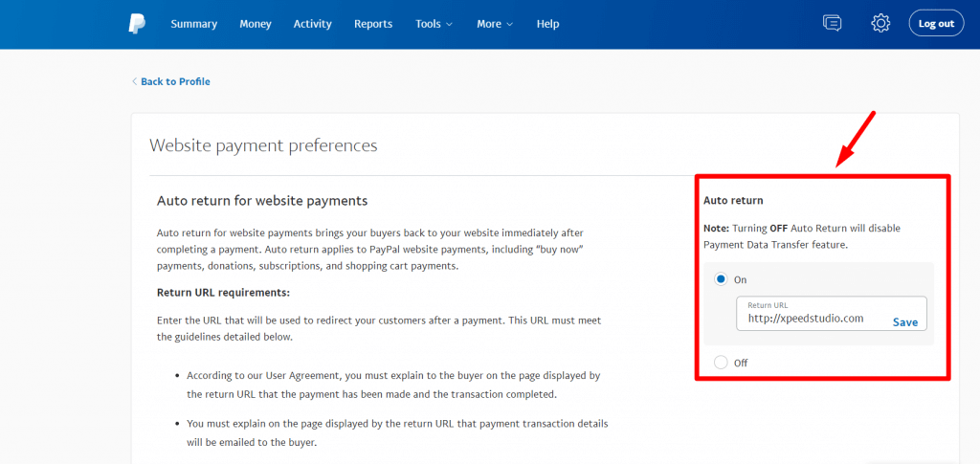The image size is (980, 464).
Task: Click the 'Auto return' label in right panel
Action: coord(733,201)
